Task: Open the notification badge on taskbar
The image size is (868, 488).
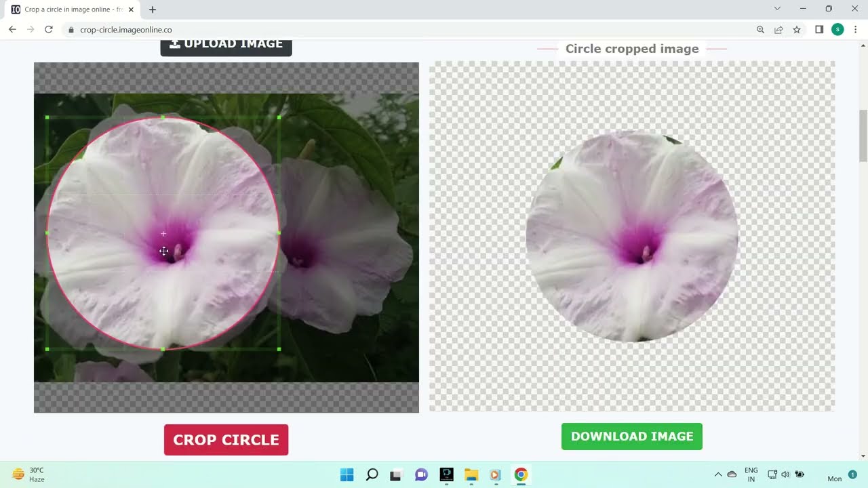Action: pyautogui.click(x=852, y=474)
